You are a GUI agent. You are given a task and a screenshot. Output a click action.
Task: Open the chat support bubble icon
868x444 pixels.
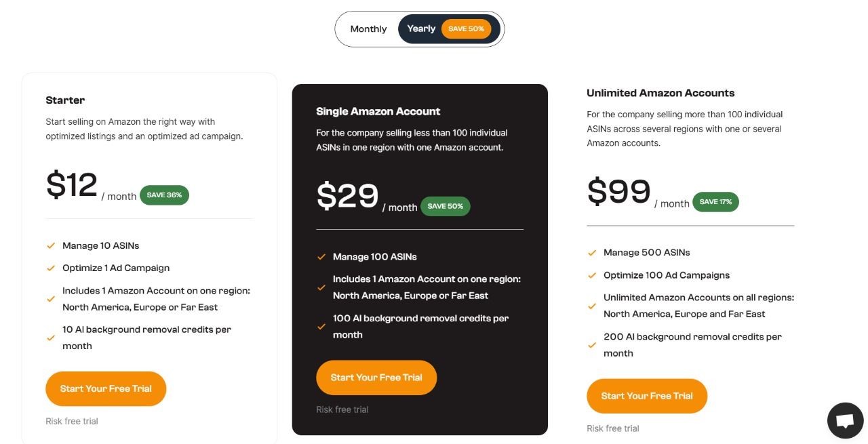(845, 421)
